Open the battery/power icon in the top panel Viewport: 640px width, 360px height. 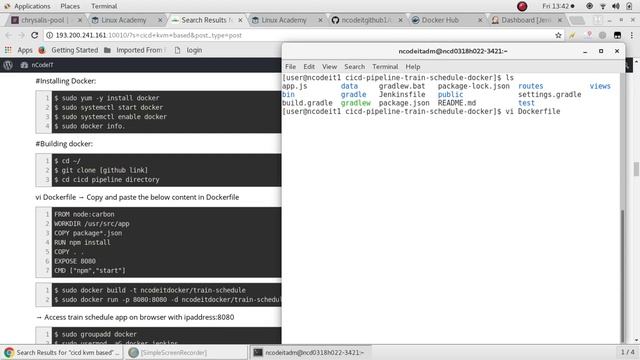click(x=629, y=6)
